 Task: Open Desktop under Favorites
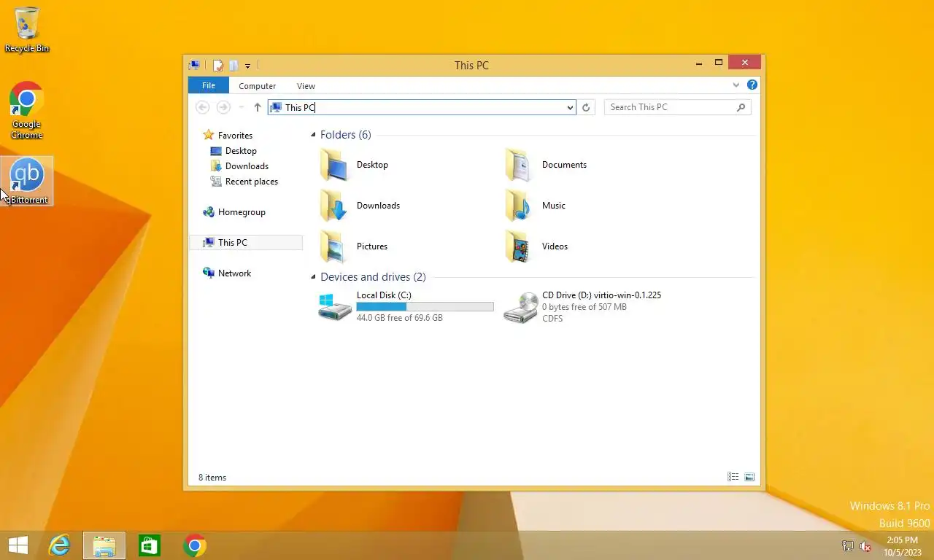pyautogui.click(x=233, y=151)
